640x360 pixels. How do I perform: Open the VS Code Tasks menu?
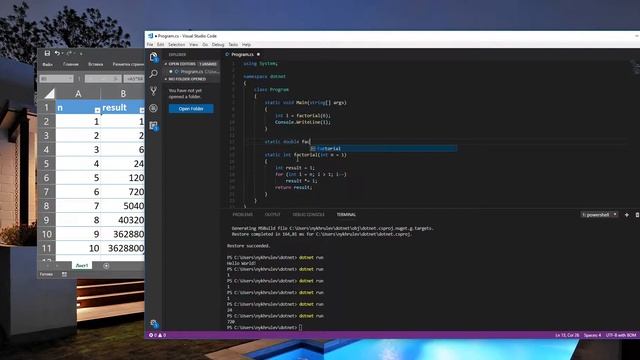(x=233, y=44)
